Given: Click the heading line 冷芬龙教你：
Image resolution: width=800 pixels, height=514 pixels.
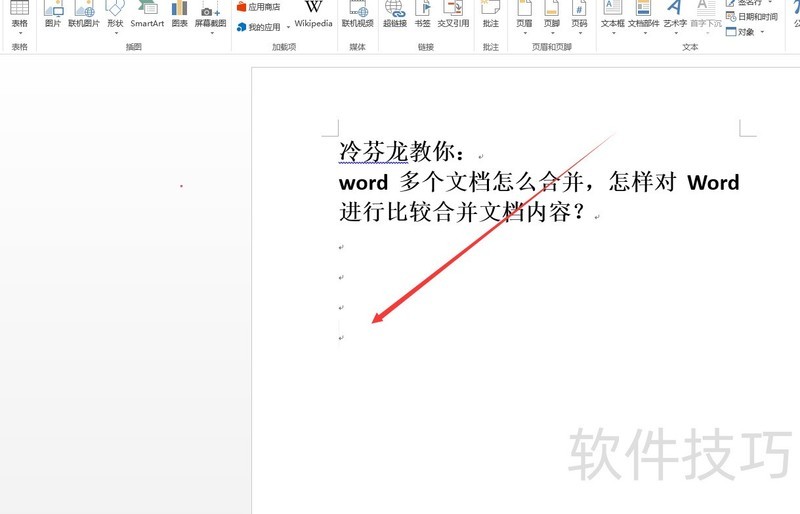Looking at the screenshot, I should pos(402,151).
